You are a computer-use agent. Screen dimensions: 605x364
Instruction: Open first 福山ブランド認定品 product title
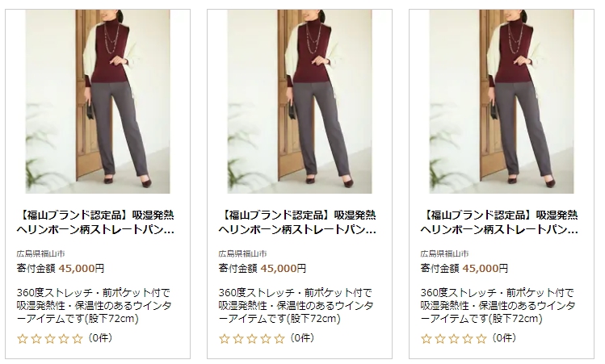(x=95, y=222)
